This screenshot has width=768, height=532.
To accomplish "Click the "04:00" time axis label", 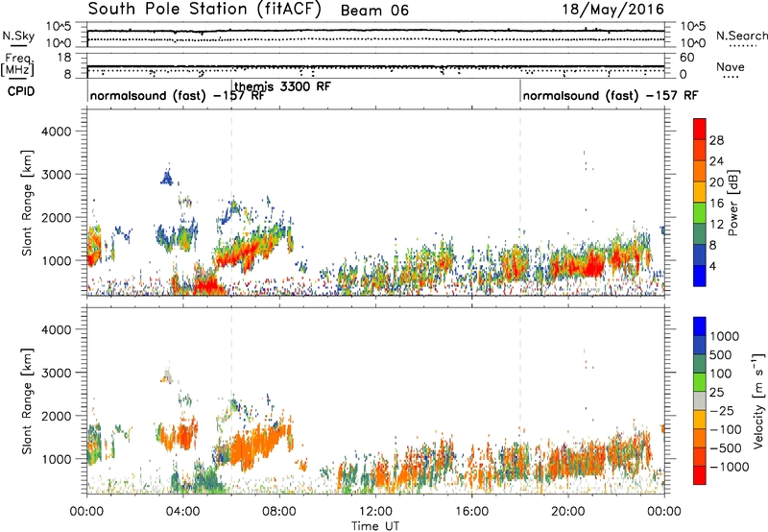I will (x=182, y=512).
